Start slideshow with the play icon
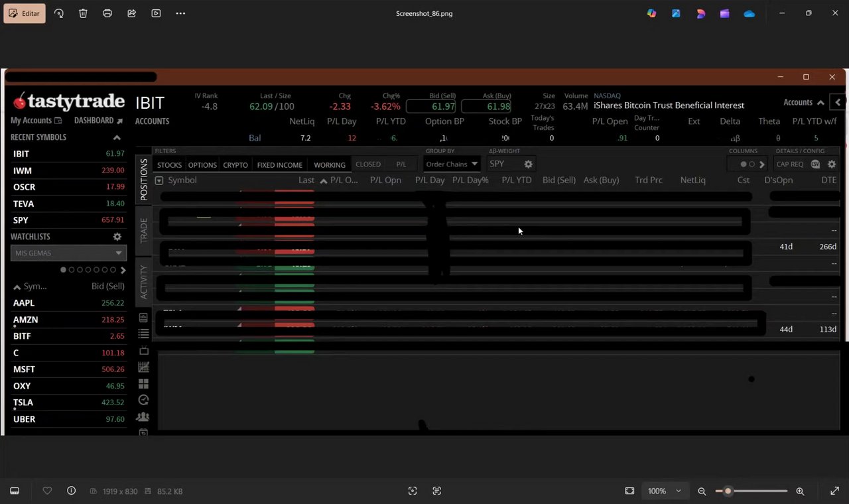 coord(156,13)
